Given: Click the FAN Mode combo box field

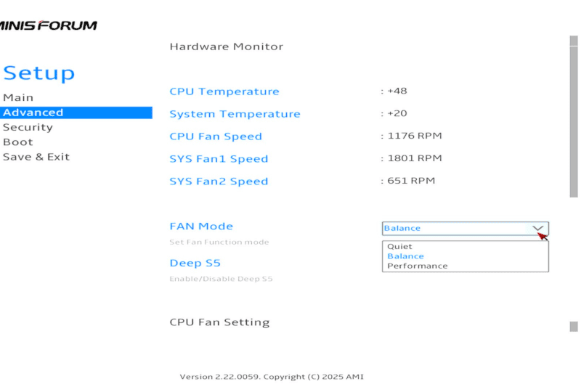Looking at the screenshot, I should point(456,228).
